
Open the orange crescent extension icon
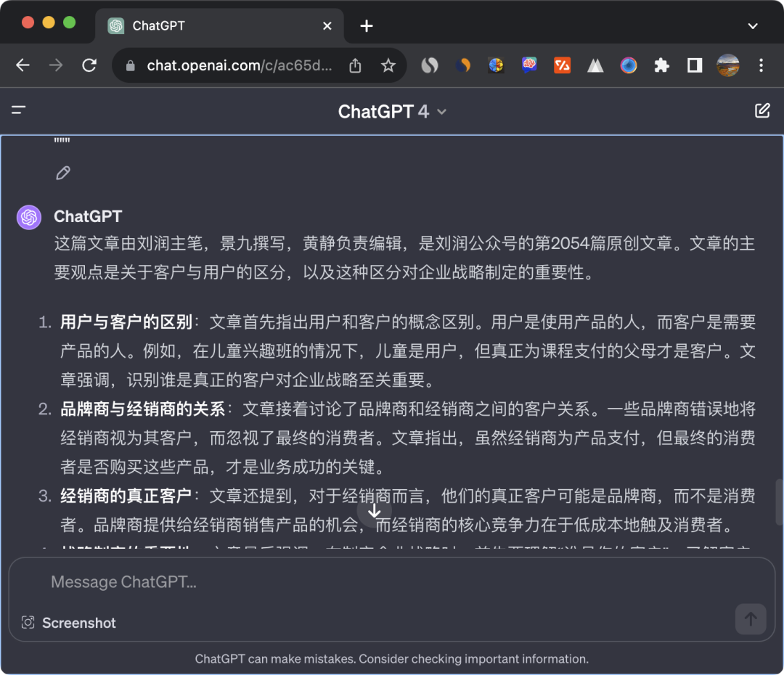463,65
